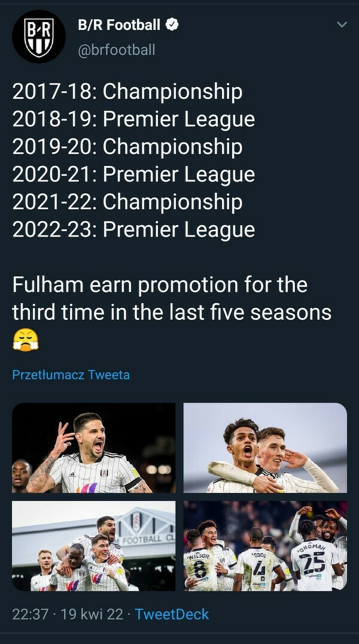359x644 pixels.
Task: Click the "2017-18: Championship" line
Action: click(127, 92)
